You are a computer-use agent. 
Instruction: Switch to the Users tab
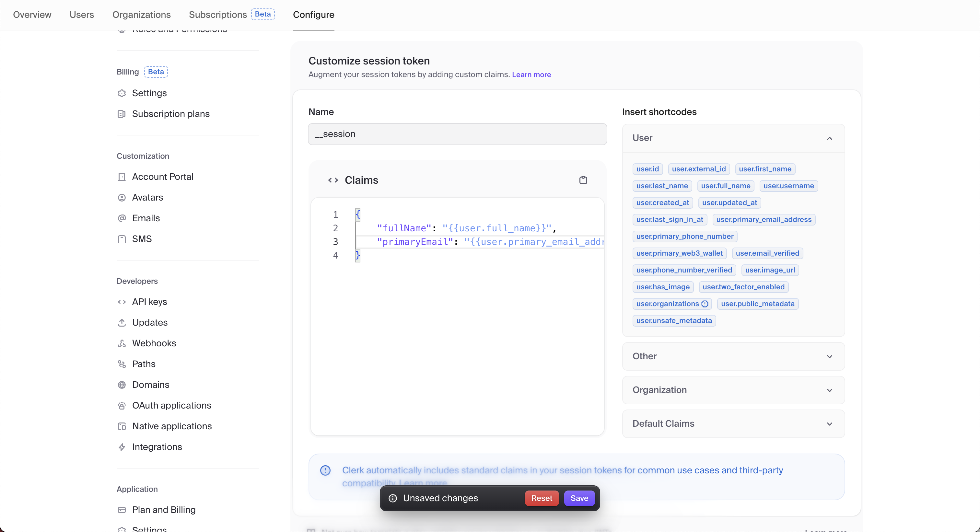coord(81,15)
